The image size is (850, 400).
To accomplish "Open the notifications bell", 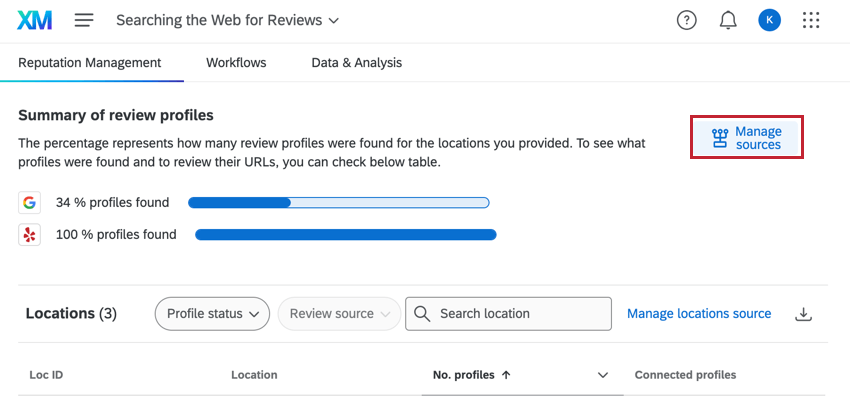I will tap(728, 21).
